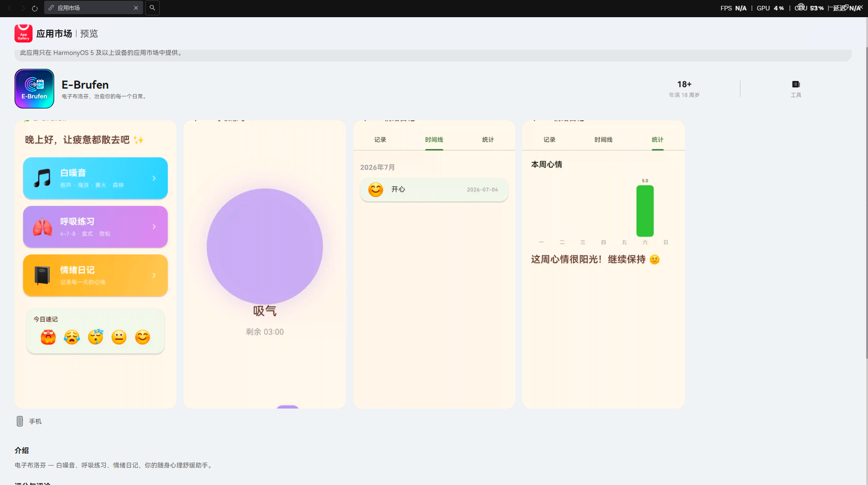The width and height of the screenshot is (868, 485).
Task: Click the HarmonyOS 5 availability notice
Action: coord(102,53)
